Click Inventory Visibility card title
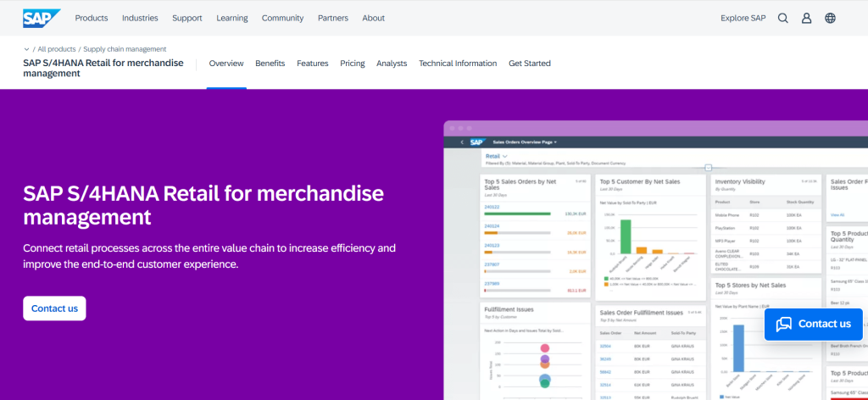Viewport: 868px width, 400px height. pos(740,181)
